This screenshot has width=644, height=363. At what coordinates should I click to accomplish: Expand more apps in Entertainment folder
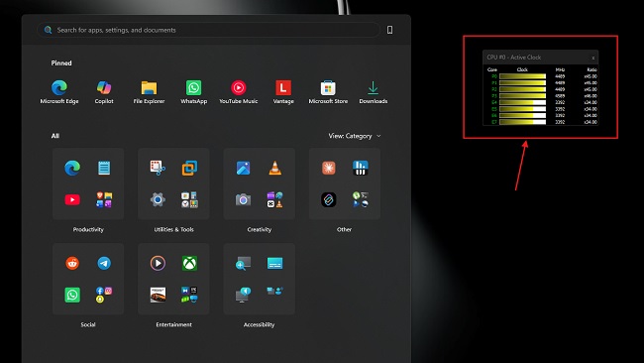coord(189,295)
